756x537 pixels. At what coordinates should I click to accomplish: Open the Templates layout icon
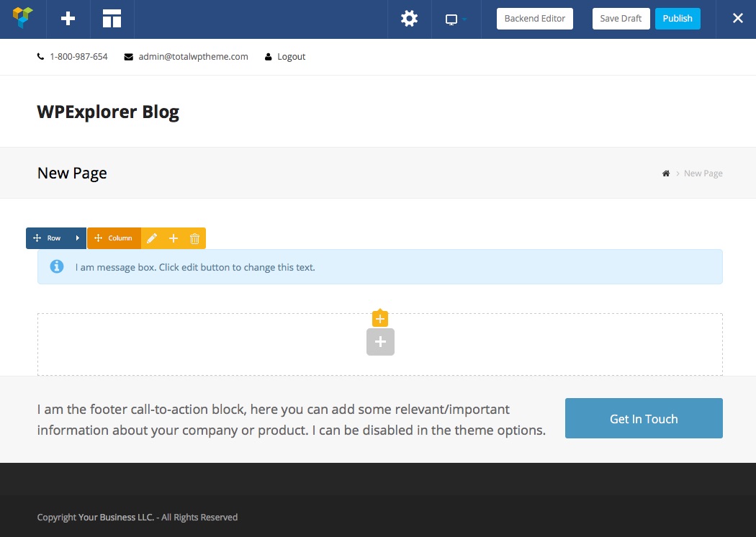pyautogui.click(x=112, y=18)
